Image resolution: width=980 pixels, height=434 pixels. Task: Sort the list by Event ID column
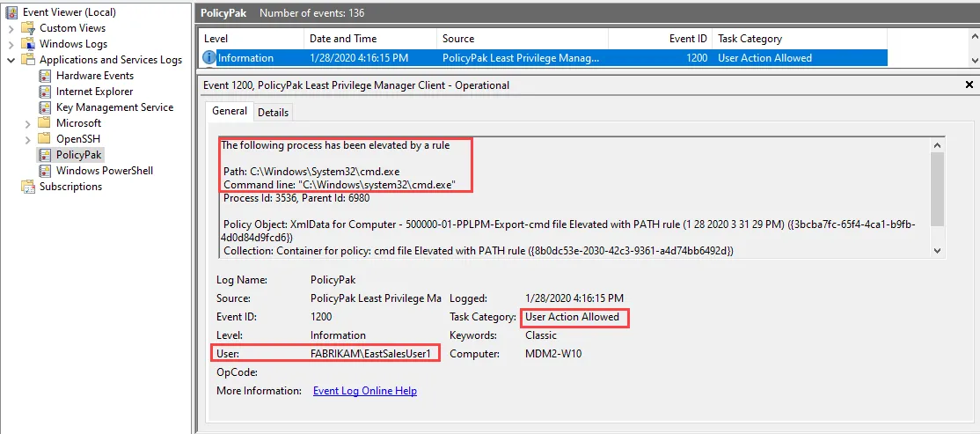[x=688, y=39]
